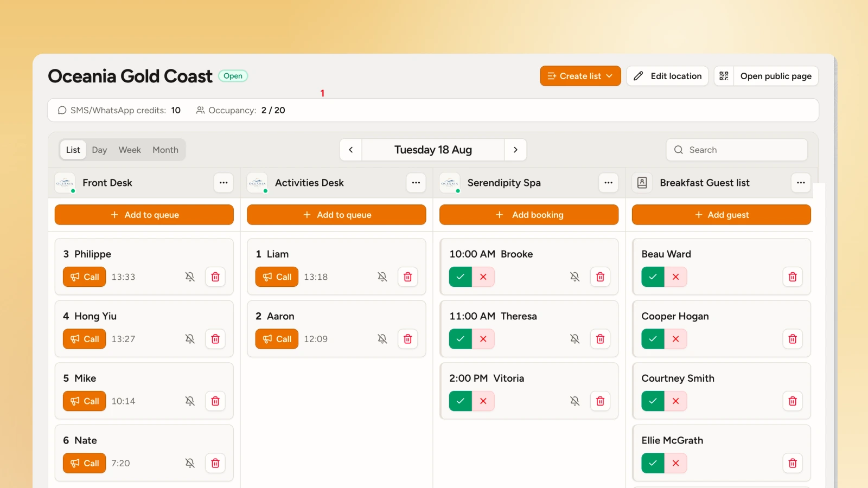Click the Activities Desk logo icon
This screenshot has width=868, height=488.
[x=257, y=183]
